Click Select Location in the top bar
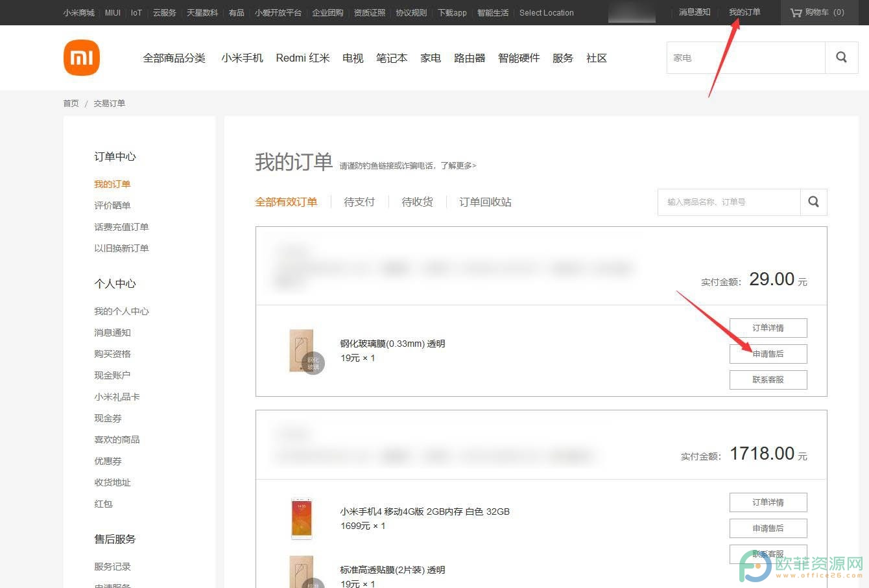869x588 pixels. tap(547, 13)
